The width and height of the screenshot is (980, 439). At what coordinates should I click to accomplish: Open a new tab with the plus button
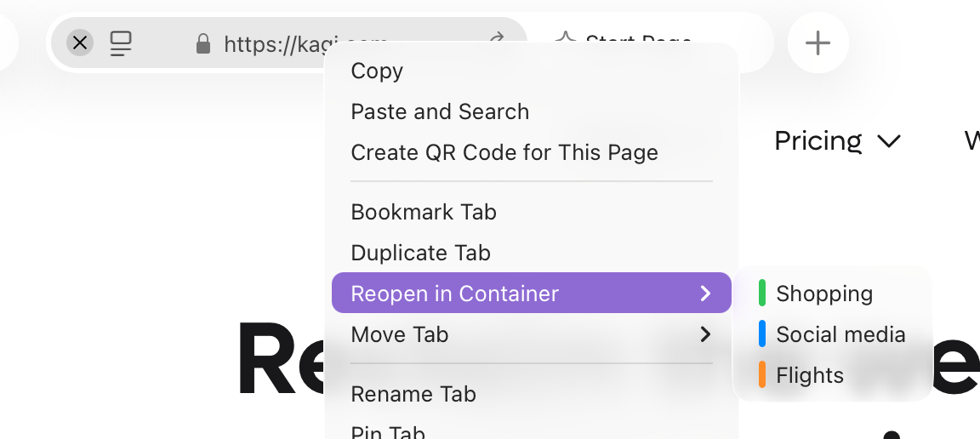(818, 43)
